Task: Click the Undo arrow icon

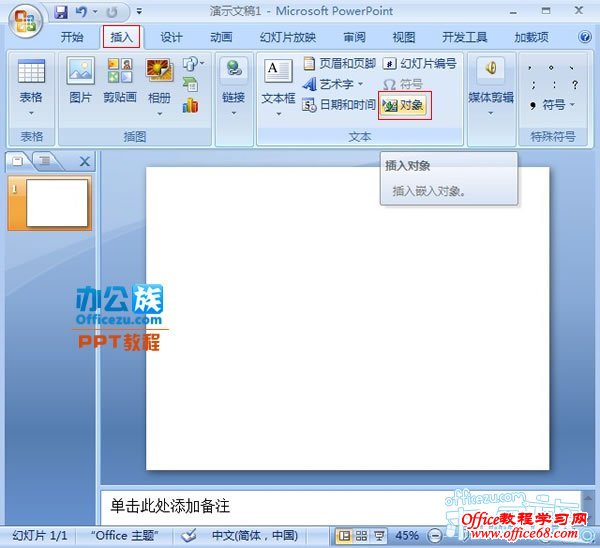Action: click(82, 12)
